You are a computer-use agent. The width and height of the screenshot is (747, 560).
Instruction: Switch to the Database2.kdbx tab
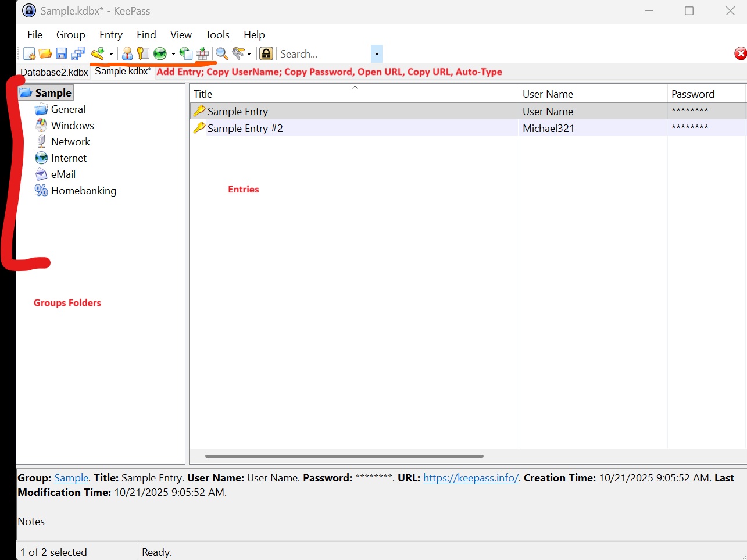click(x=54, y=72)
